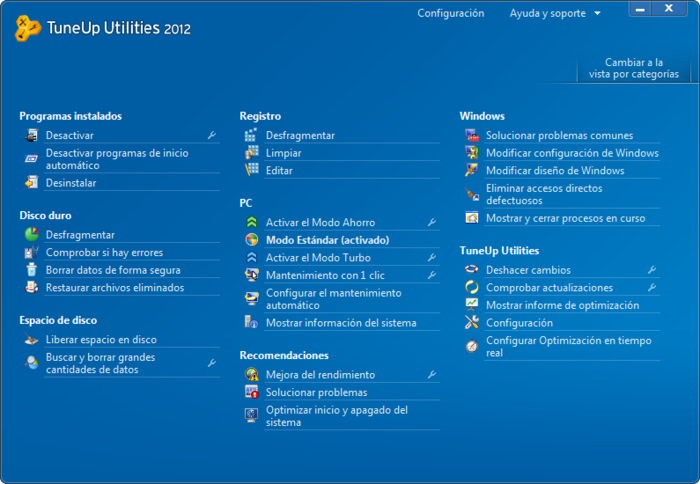Viewport: 700px width, 484px height.
Task: Click the Buscar y borrar grandes cantidades icon
Action: (31, 363)
